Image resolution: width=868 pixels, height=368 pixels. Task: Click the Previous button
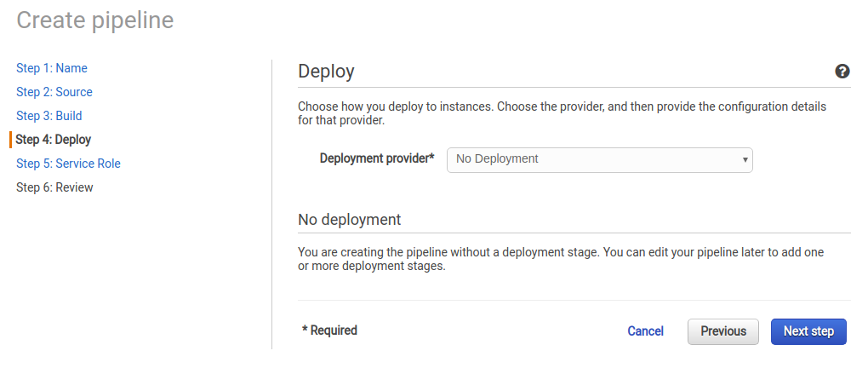723,331
